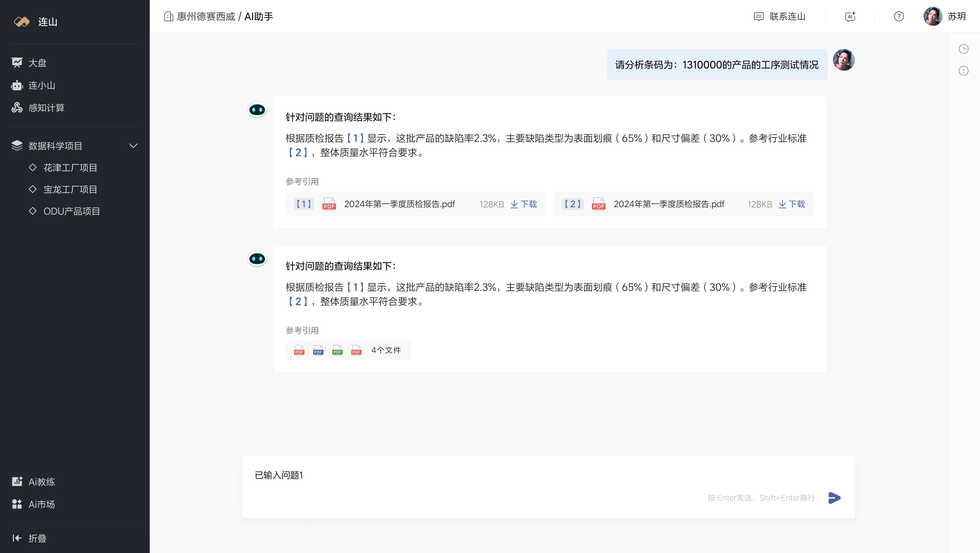Screen dimensions: 980x553
Task: Open the Ai市场 icon
Action: [x=17, y=504]
